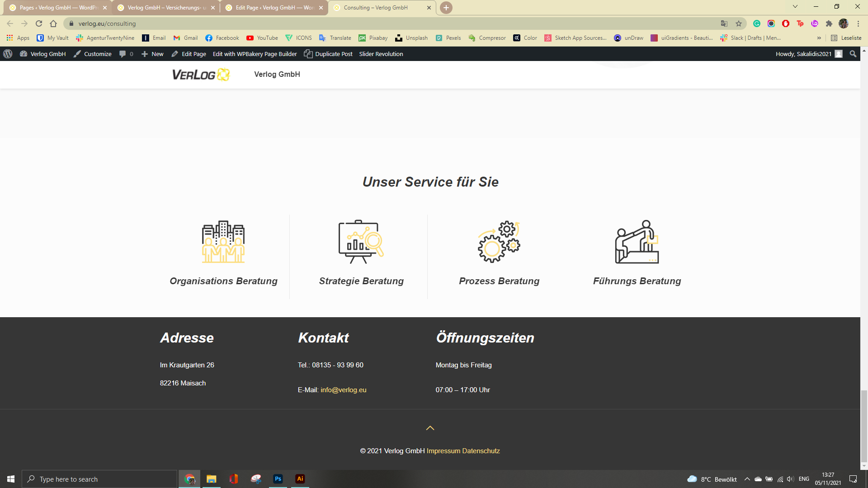Open the Grammarly extension icon

click(x=757, y=23)
